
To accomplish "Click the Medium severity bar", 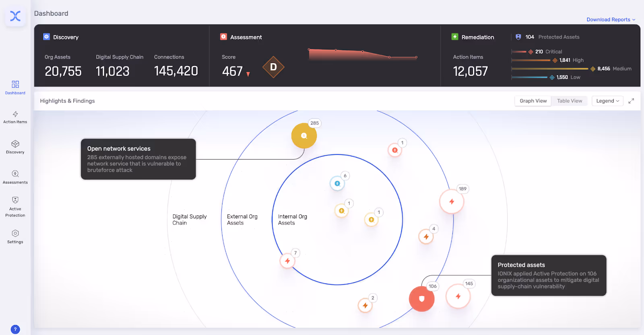I will click(550, 69).
